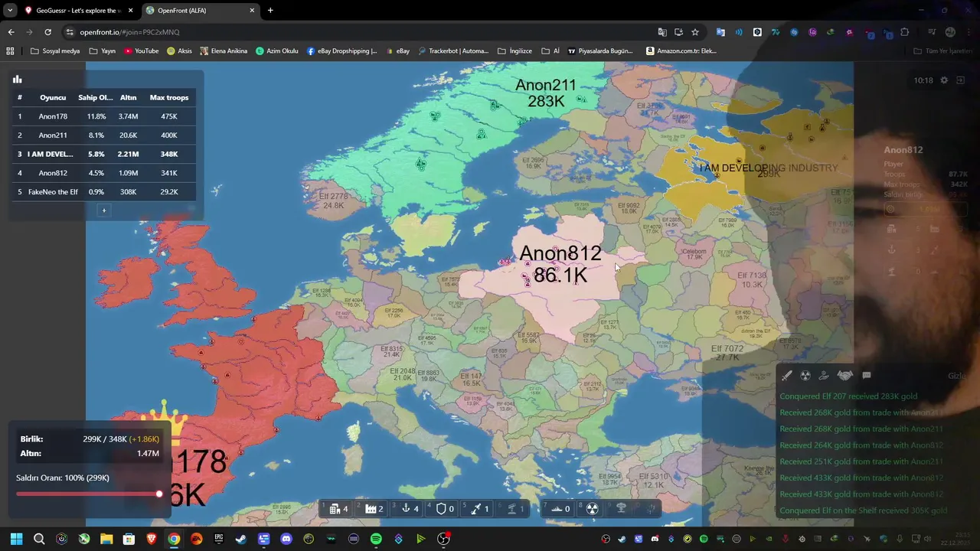Sort leaderboard by Sahip Ol... column
Image resolution: width=980 pixels, height=551 pixels.
pyautogui.click(x=96, y=98)
